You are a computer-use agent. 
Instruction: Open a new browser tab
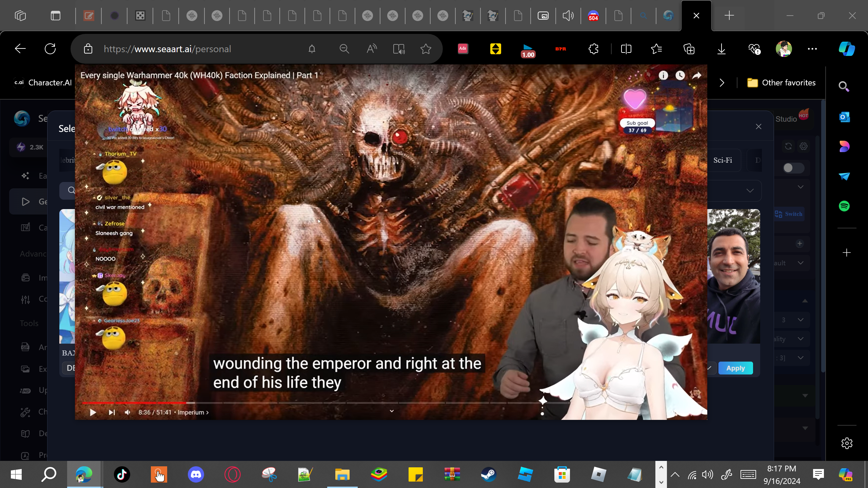729,16
